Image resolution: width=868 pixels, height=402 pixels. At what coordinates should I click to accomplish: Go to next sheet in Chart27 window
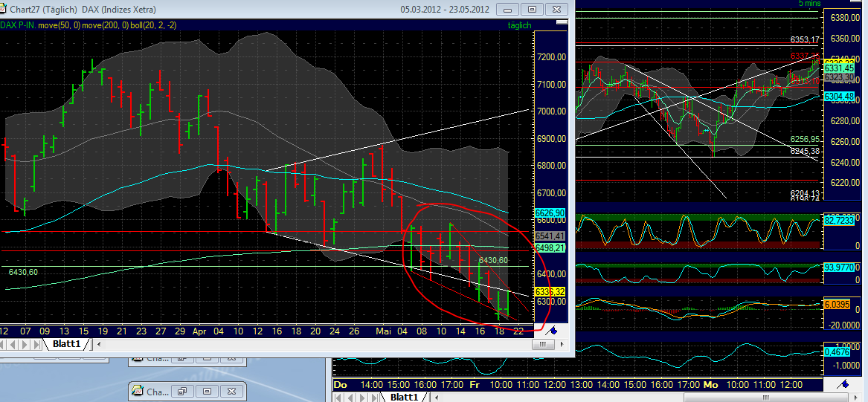[x=25, y=345]
